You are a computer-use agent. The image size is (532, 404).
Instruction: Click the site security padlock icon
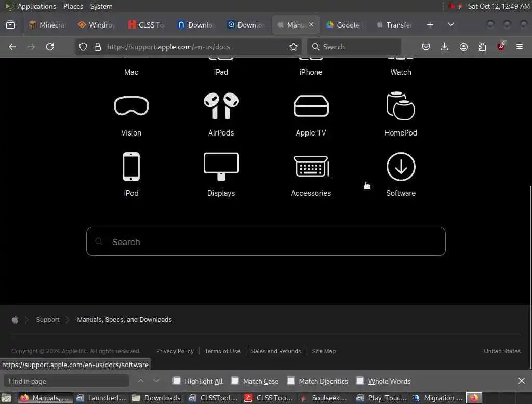click(x=98, y=47)
